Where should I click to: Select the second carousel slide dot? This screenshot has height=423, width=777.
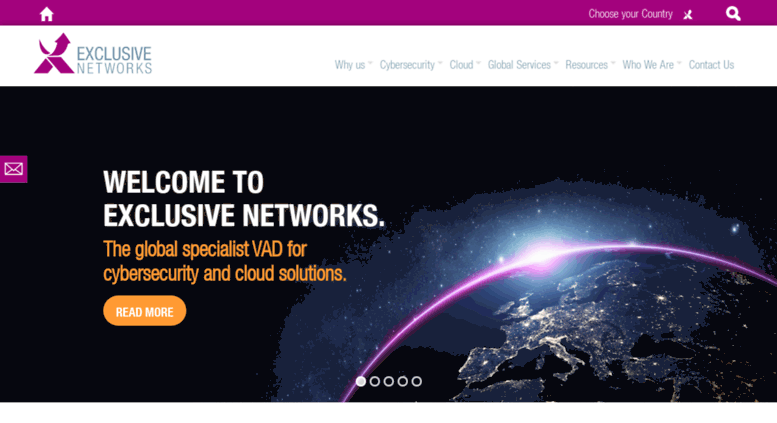point(375,381)
